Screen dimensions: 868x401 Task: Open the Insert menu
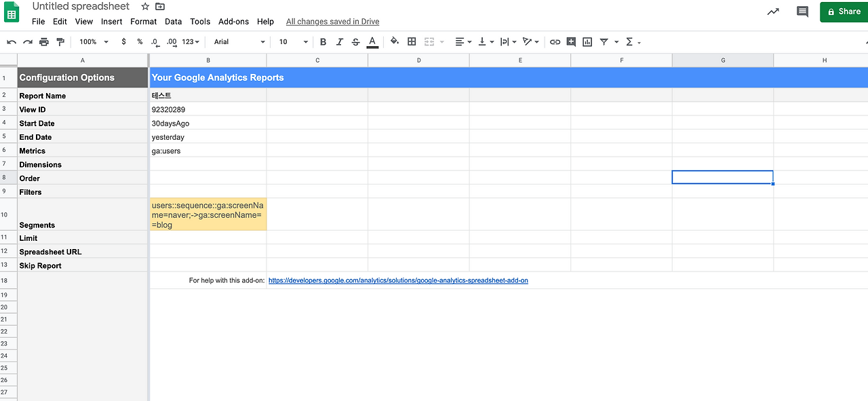(x=112, y=22)
